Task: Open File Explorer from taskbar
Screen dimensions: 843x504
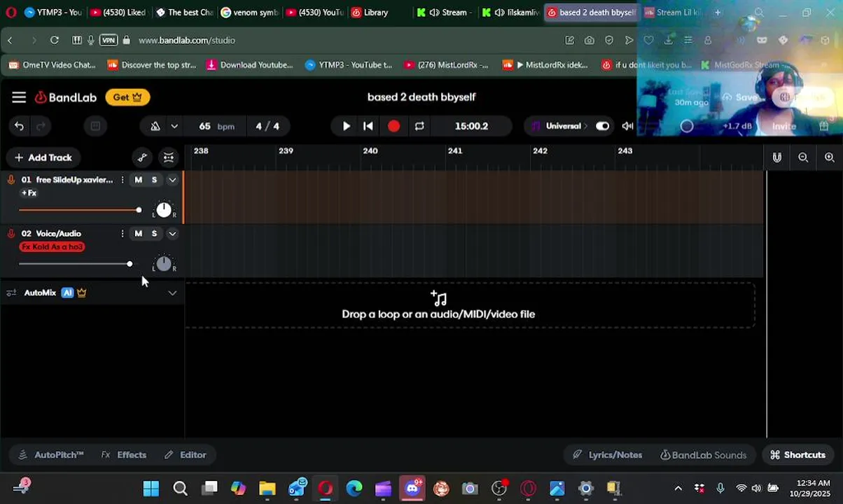Action: coord(267,488)
